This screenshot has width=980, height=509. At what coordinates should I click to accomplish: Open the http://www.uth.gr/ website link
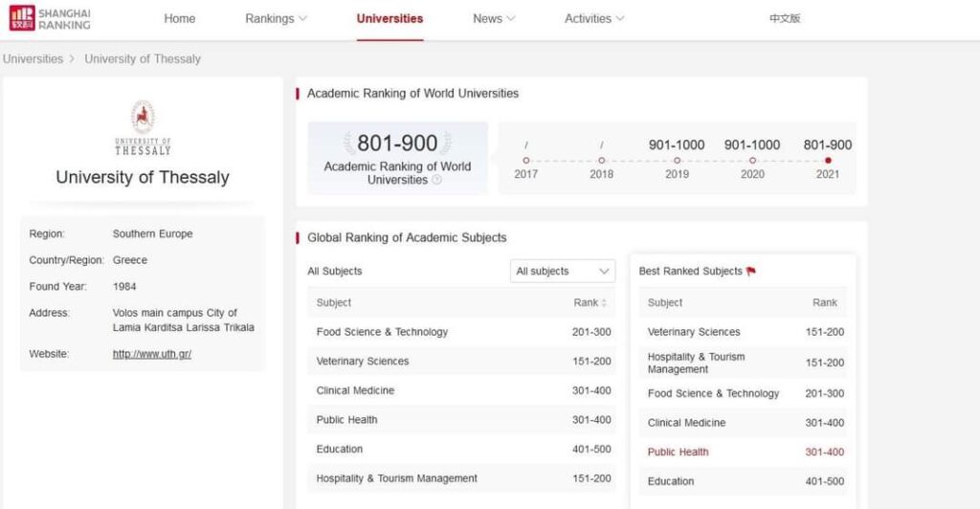tap(152, 354)
